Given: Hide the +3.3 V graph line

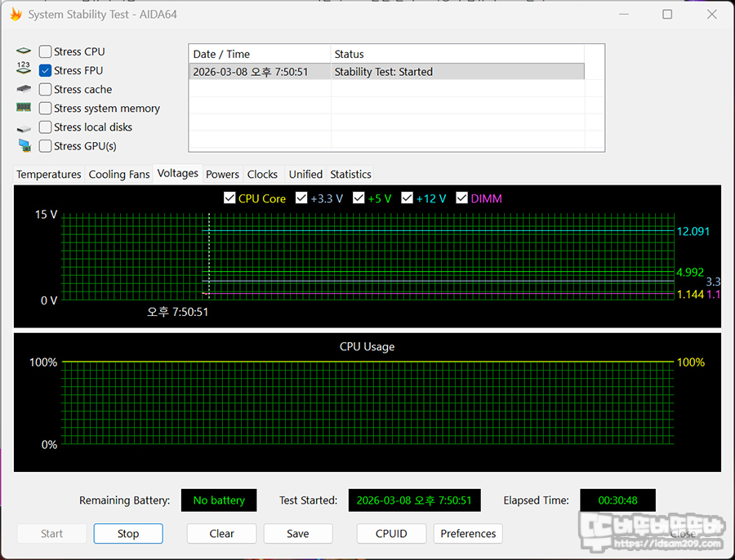Looking at the screenshot, I should [x=301, y=198].
